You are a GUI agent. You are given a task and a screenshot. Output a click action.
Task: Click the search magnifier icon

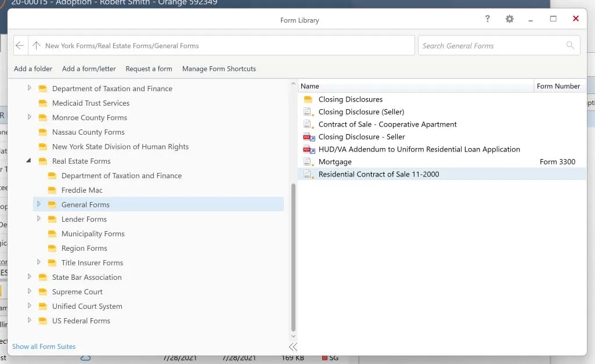pos(570,45)
